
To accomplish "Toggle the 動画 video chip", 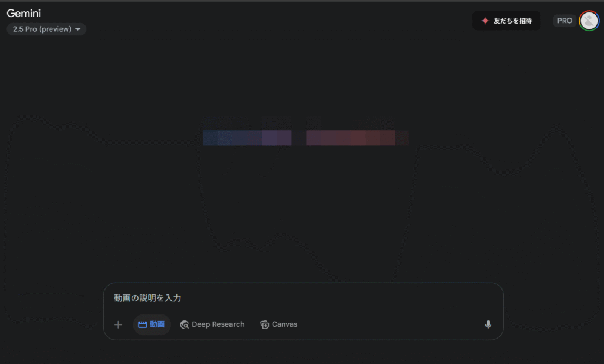I will click(x=152, y=324).
